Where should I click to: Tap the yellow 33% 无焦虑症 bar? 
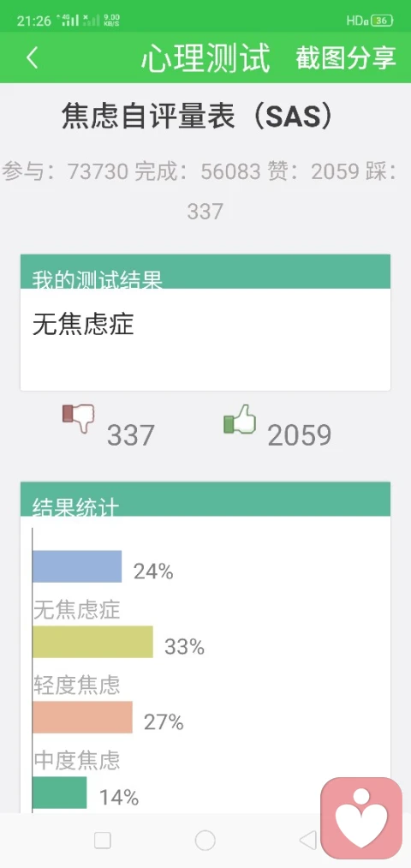[92, 642]
